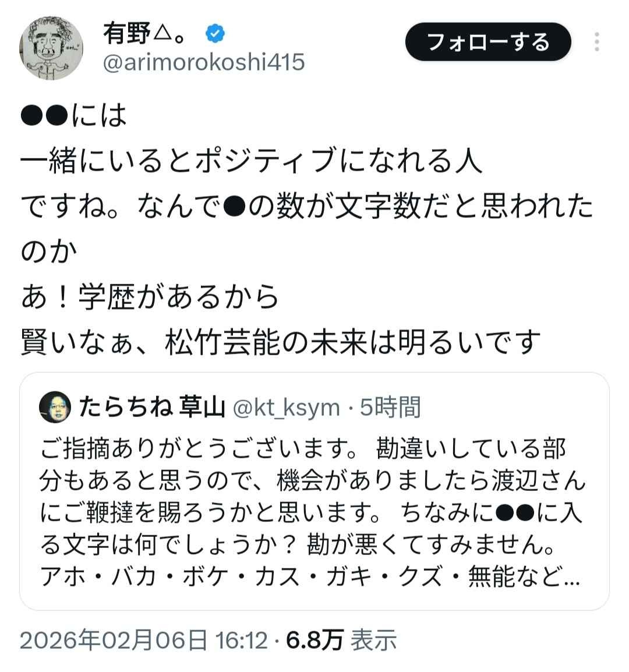Open the @arimorokoshi415 handle link
The image size is (629, 672).
(204, 62)
